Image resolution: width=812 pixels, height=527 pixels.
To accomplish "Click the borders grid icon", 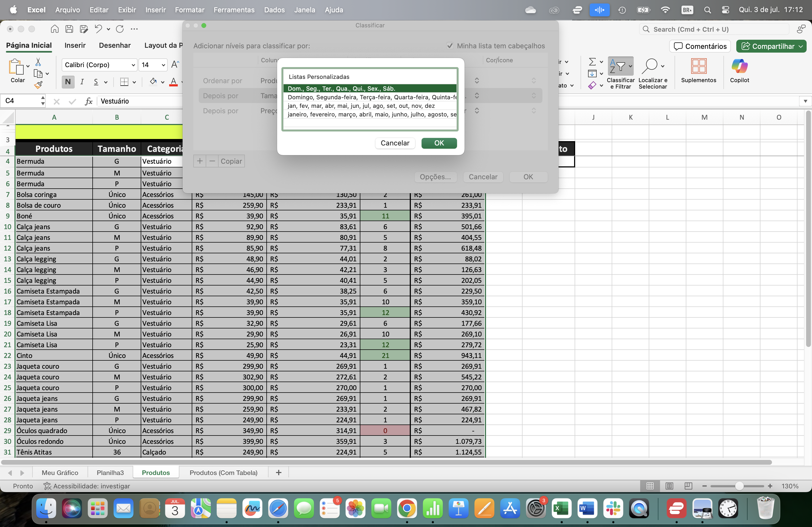I will [x=124, y=82].
